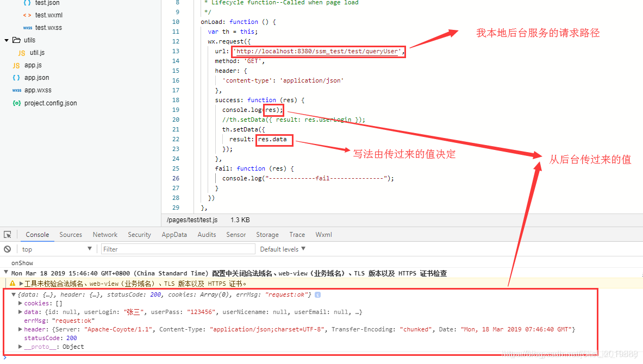Expand the __proto__ property
This screenshot has height=364, width=643.
[20, 347]
